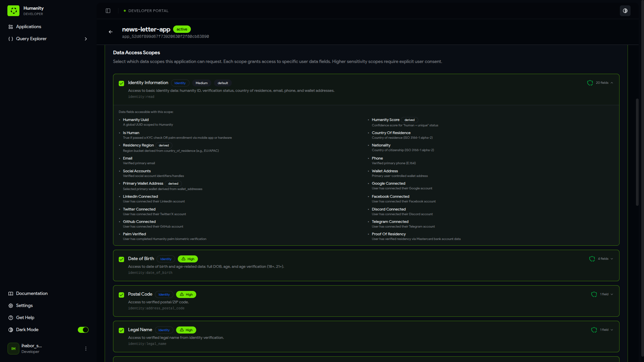Viewport: 644px width, 362px height.
Task: Uncheck the Identity Information scope checkbox
Action: [121, 83]
